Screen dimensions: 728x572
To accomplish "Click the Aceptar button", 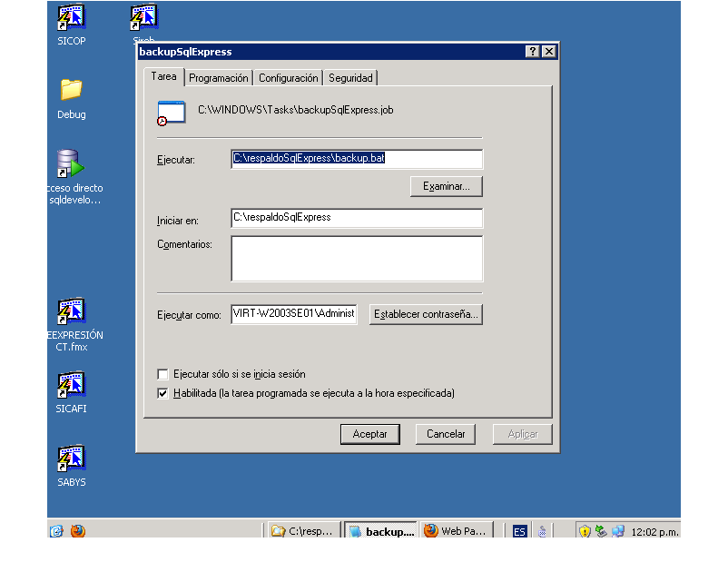I will click(x=370, y=434).
